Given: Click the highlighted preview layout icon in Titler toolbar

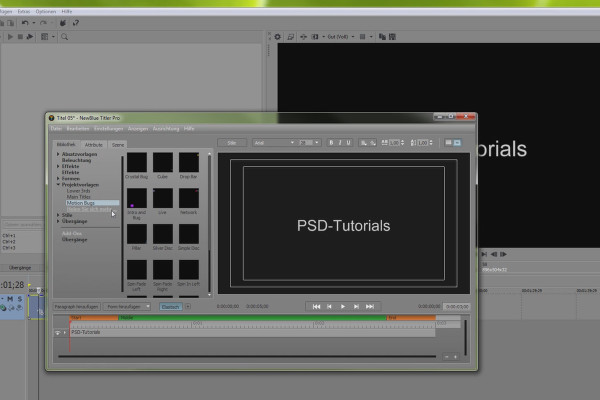Looking at the screenshot, I should (457, 143).
